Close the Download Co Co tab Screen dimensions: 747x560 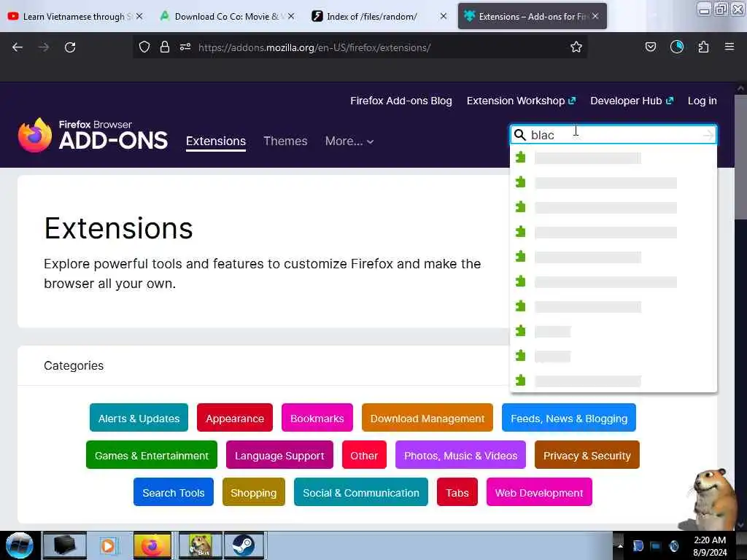[x=291, y=16]
